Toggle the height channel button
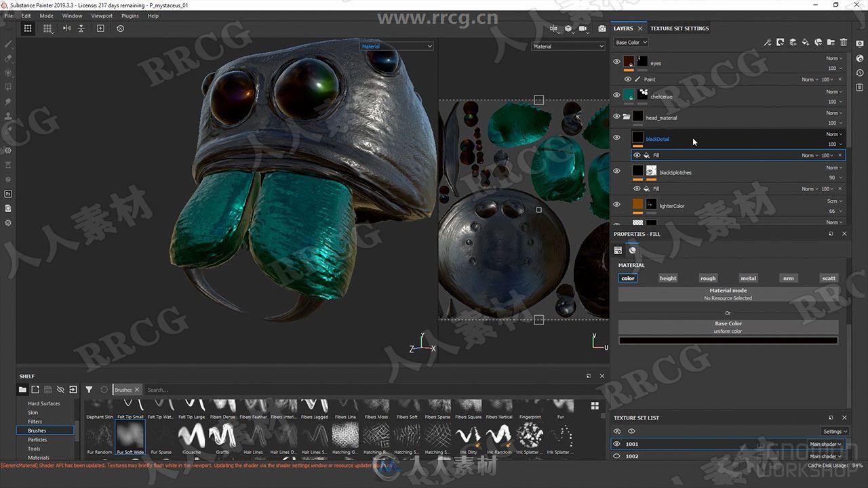 pos(668,278)
